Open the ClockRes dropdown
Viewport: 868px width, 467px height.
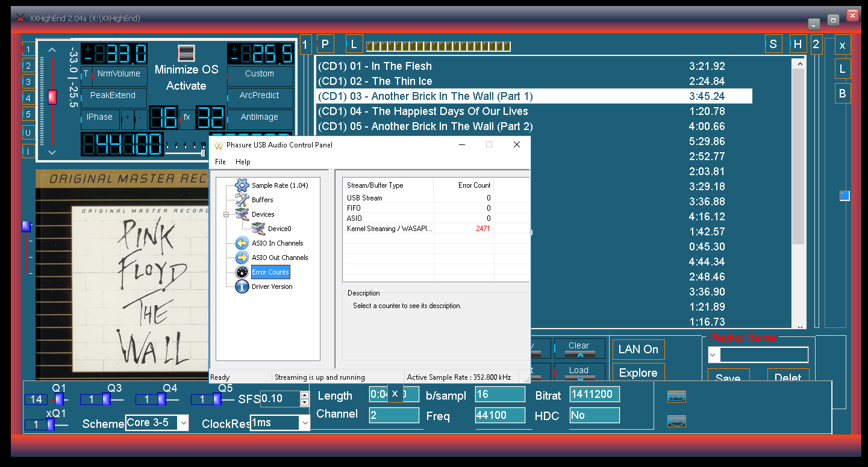(305, 423)
